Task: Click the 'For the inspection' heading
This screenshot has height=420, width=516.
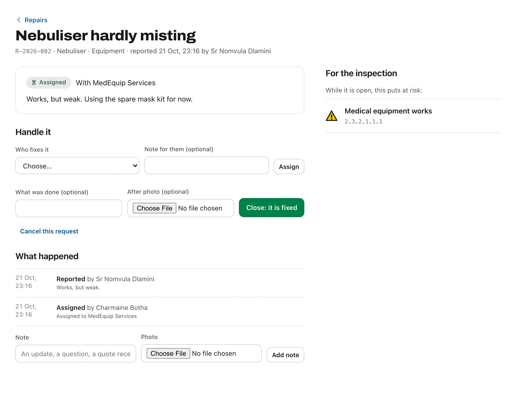Action: pyautogui.click(x=361, y=73)
